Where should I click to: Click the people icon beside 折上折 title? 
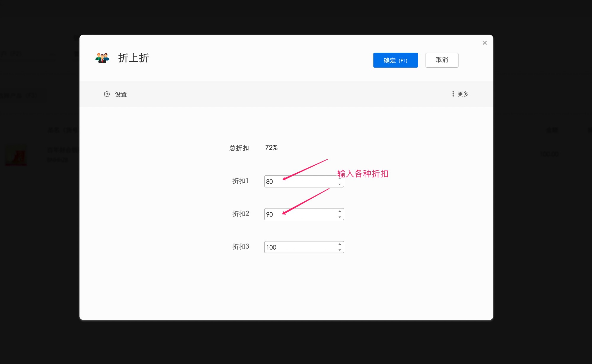[102, 58]
